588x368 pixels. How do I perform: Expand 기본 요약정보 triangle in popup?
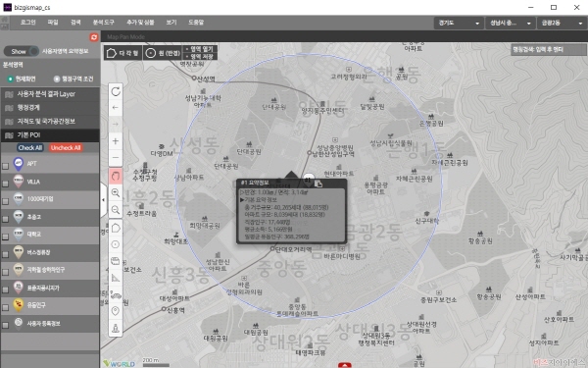242,200
